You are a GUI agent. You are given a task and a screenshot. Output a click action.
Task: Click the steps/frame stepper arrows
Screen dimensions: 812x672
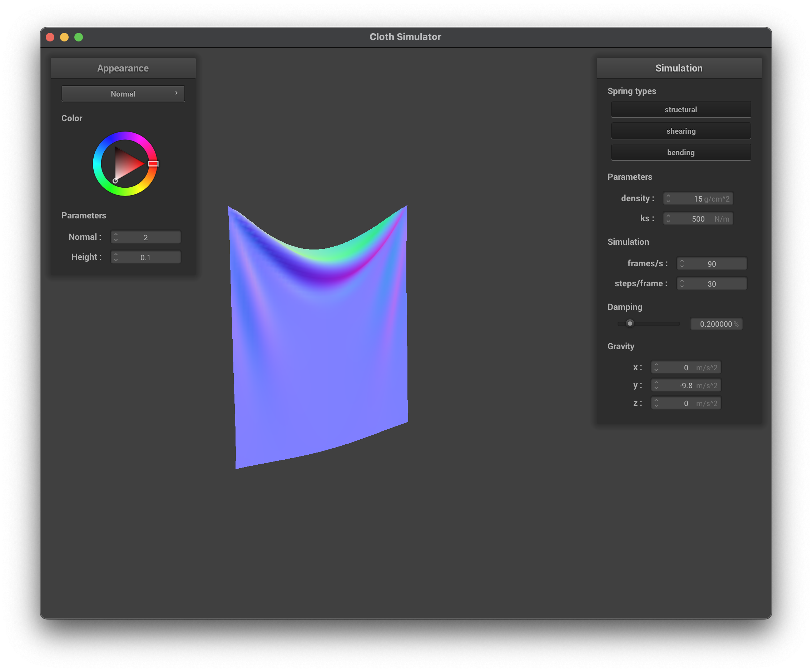point(682,284)
